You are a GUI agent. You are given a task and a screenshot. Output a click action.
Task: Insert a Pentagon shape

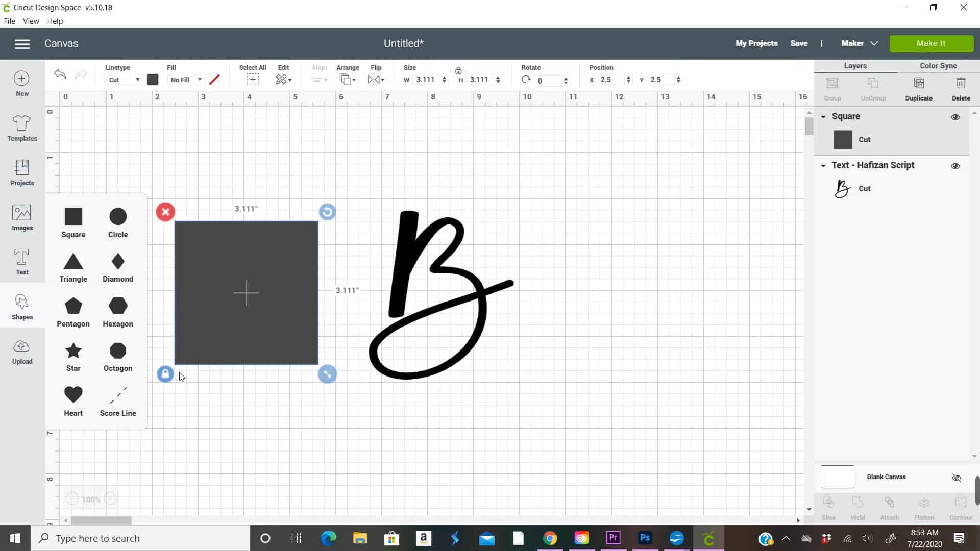click(73, 312)
